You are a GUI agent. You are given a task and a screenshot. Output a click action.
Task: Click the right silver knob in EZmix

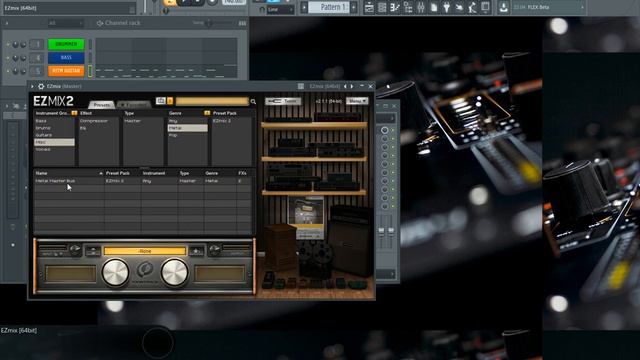[175, 272]
